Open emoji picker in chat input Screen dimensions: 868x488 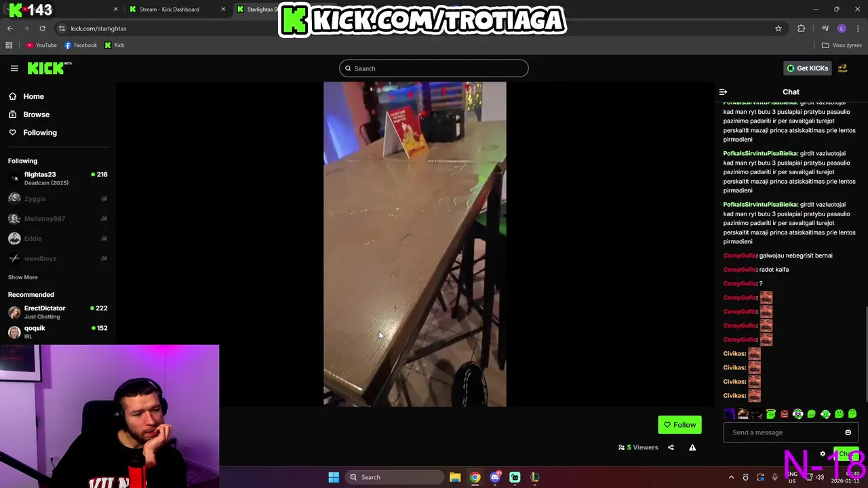click(848, 432)
